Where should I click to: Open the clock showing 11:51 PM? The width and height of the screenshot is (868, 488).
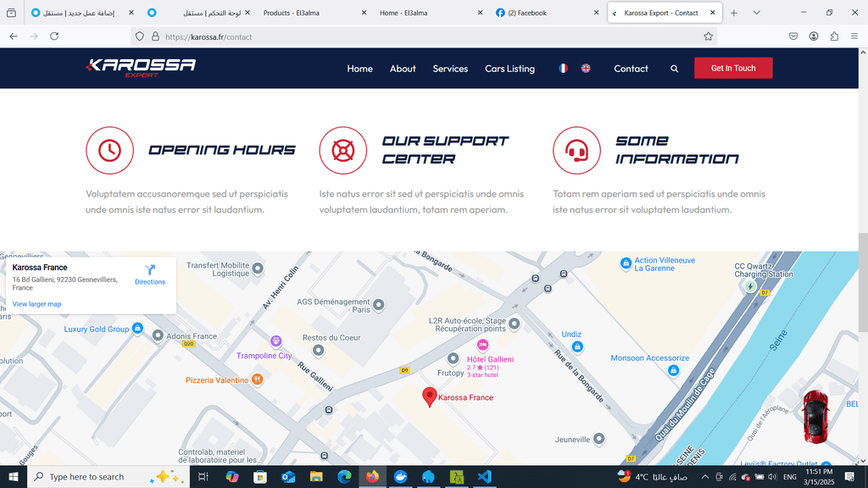point(819,476)
